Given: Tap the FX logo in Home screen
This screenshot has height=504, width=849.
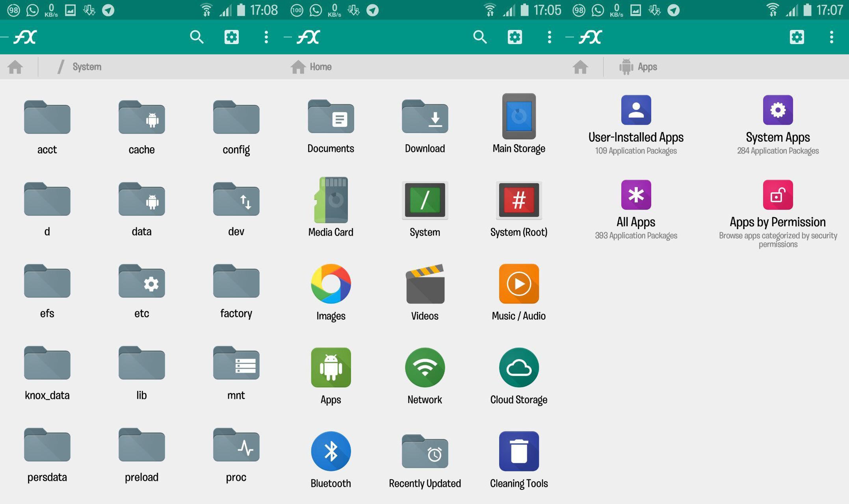Looking at the screenshot, I should 308,37.
